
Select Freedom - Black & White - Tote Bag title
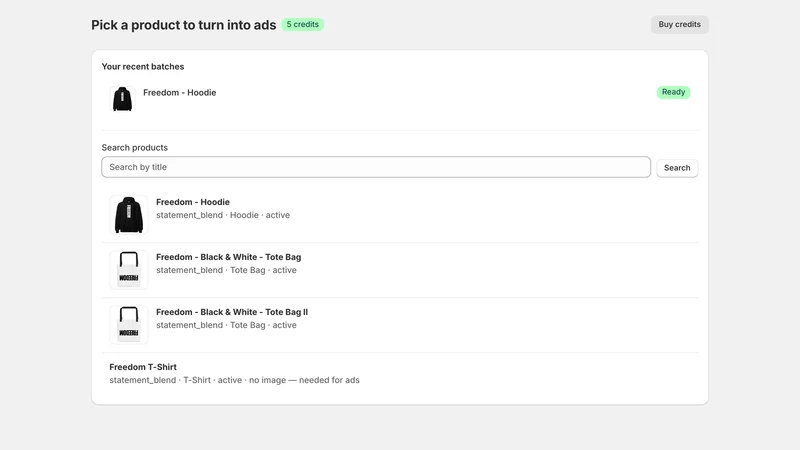[229, 257]
